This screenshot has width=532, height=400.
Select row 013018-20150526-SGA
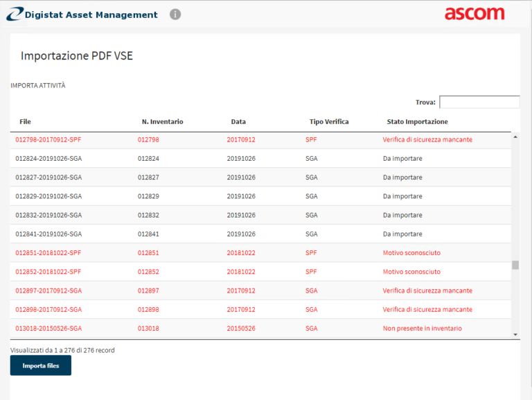[48, 328]
